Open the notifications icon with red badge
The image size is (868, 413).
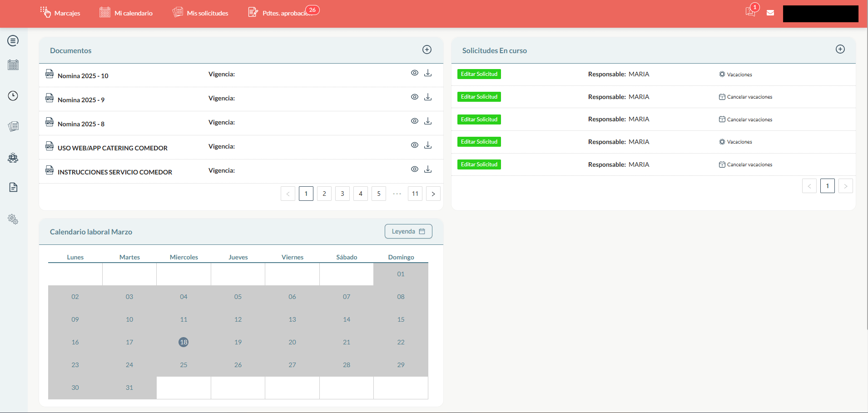750,12
